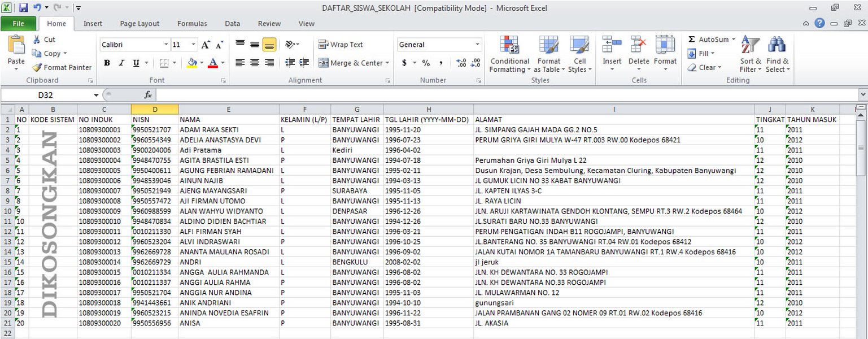Expand the AutoSum dropdown arrow

tap(734, 40)
